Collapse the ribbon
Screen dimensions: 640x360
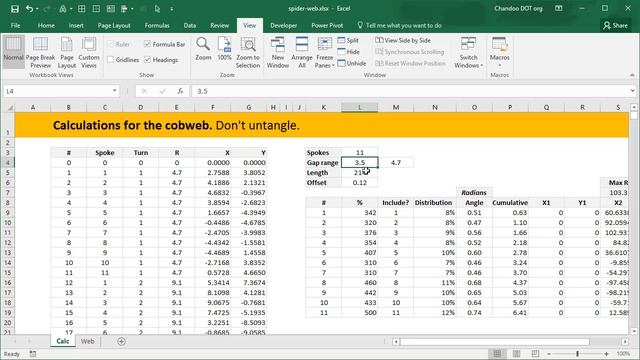tap(632, 75)
